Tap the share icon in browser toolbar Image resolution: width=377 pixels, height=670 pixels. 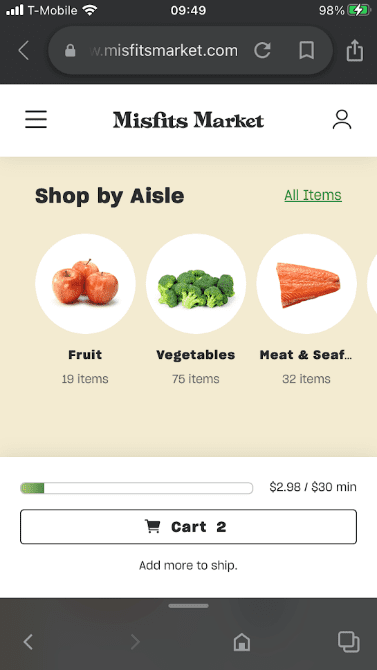coord(355,50)
